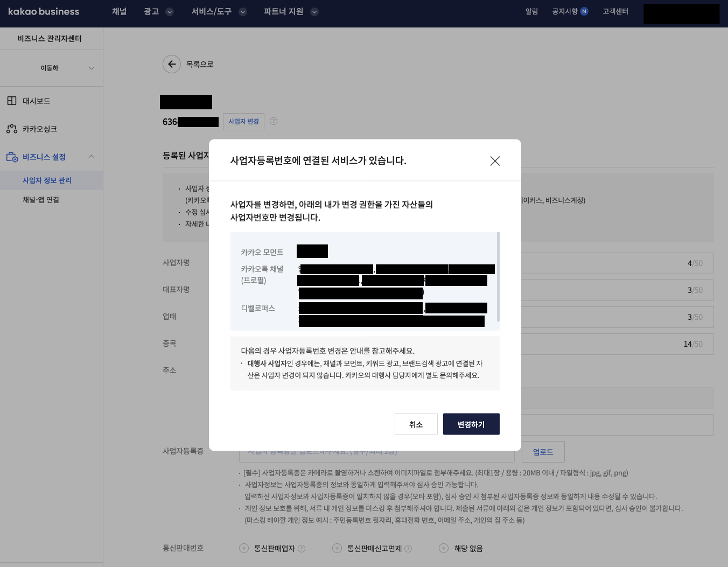Open the 이동하 account selector dropdown
The image size is (728, 567).
[51, 68]
